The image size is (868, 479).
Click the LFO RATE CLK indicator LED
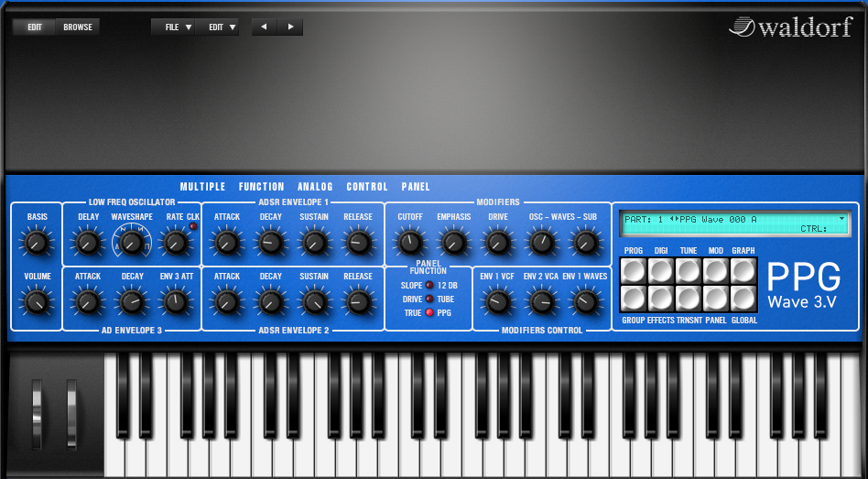(192, 226)
